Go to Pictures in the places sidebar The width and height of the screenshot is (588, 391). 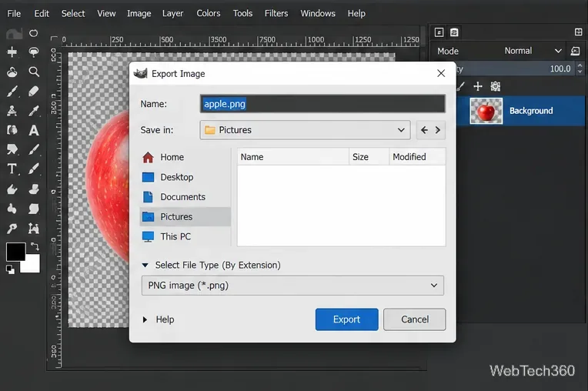(185, 217)
